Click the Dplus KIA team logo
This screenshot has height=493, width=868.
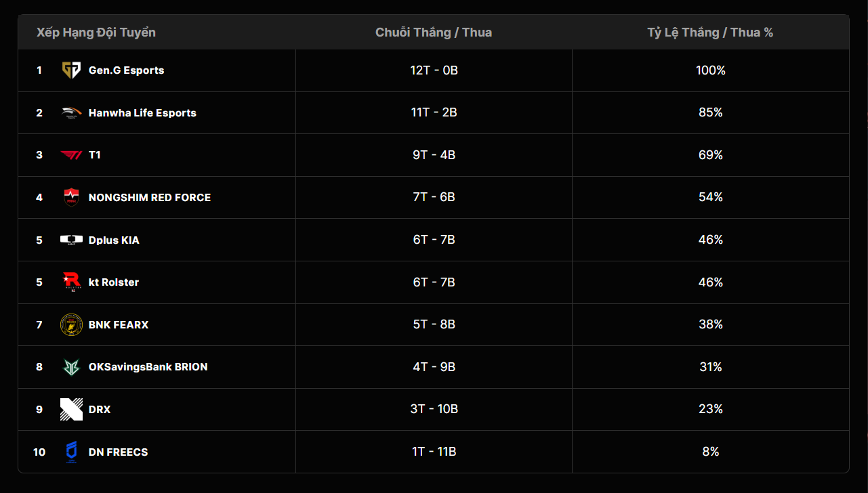71,240
